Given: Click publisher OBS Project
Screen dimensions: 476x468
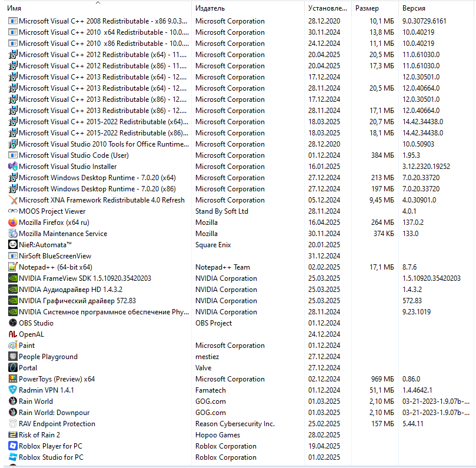Looking at the screenshot, I should point(214,323).
